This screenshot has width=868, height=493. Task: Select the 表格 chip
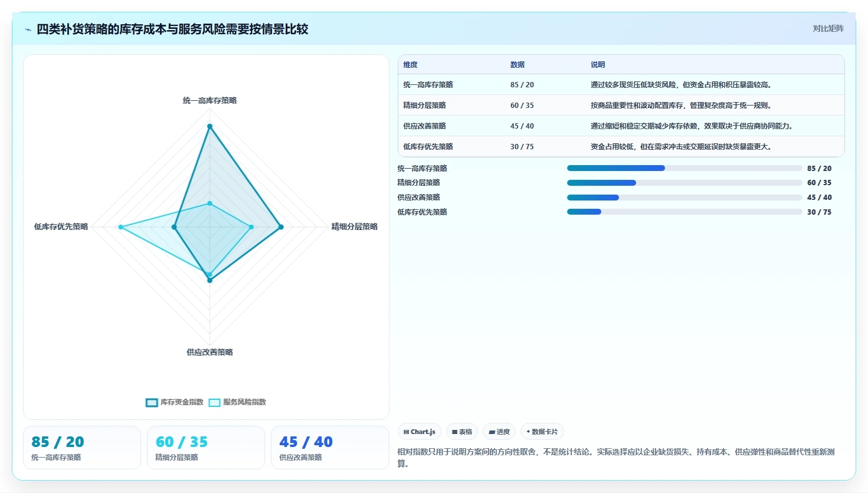[462, 432]
